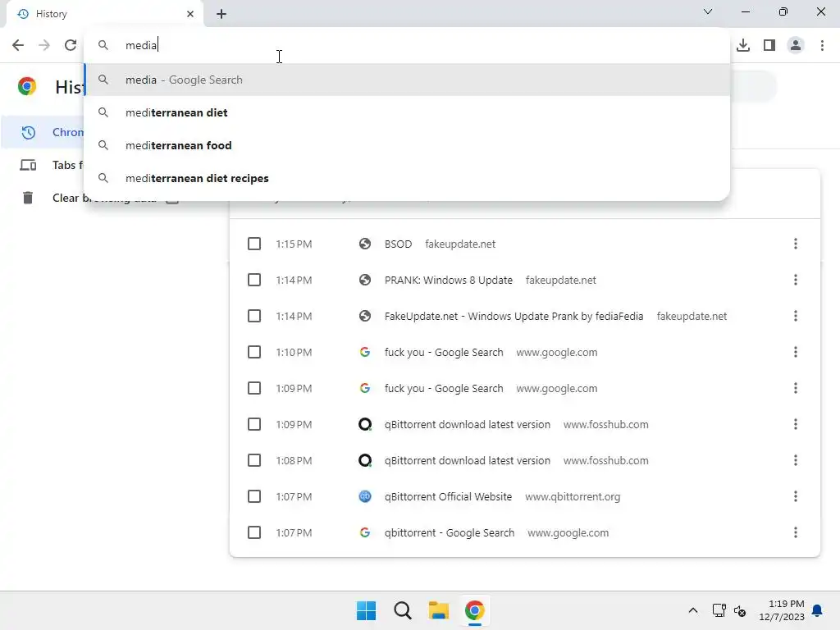Tick checkbox for 1:09 PM qBittorrent download entry

coord(254,424)
